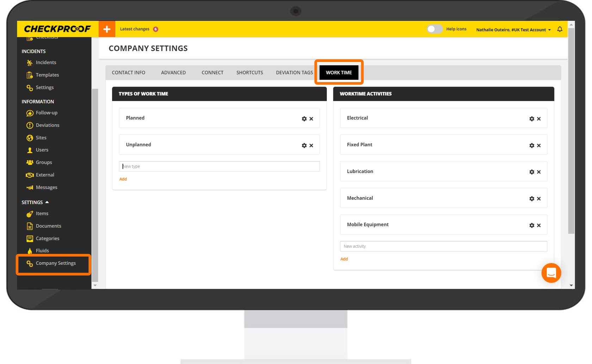The width and height of the screenshot is (592, 364).
Task: Open settings gear for Planned work type
Action: [304, 119]
